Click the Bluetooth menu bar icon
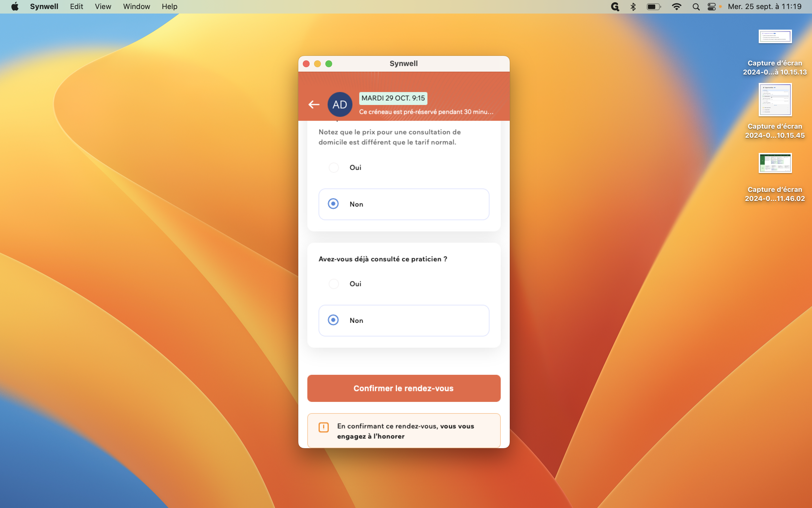The image size is (812, 508). 633,7
